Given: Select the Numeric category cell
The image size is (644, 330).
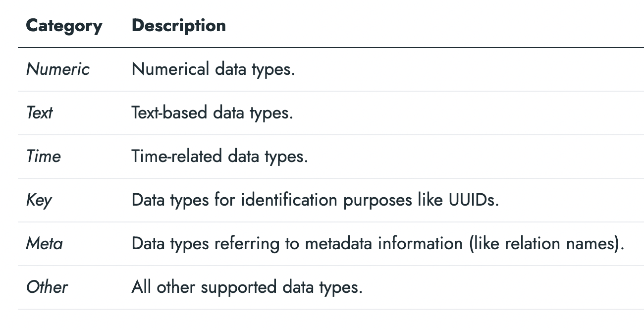Looking at the screenshot, I should [x=57, y=69].
